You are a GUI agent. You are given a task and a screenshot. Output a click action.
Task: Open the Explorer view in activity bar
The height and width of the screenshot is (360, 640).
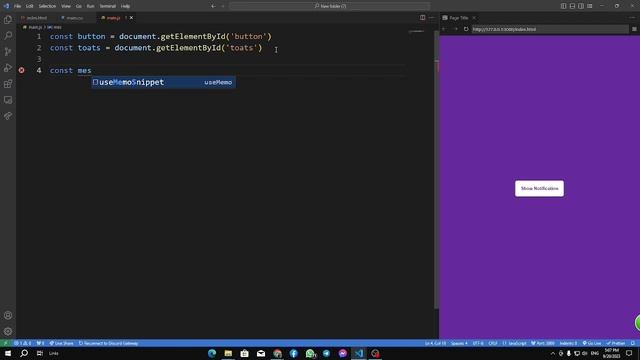tap(8, 20)
